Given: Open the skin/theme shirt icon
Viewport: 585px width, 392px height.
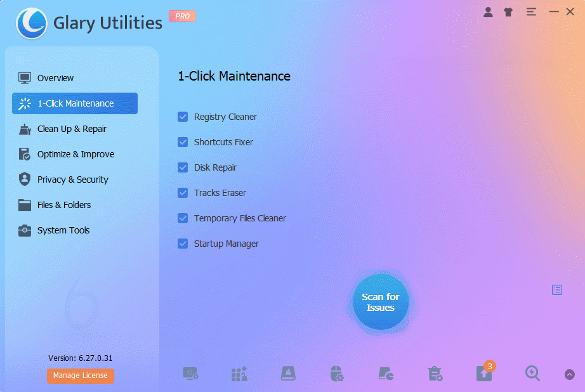Looking at the screenshot, I should tap(508, 12).
